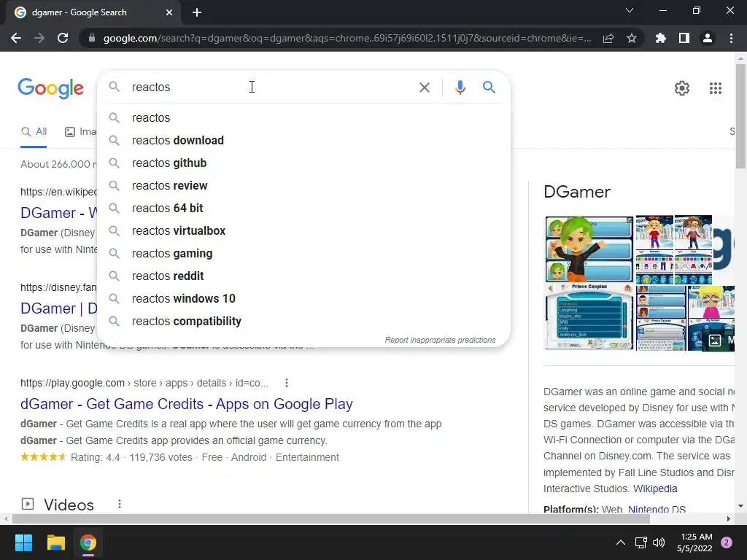The image size is (747, 560).
Task: Open the Google apps grid
Action: tap(715, 88)
